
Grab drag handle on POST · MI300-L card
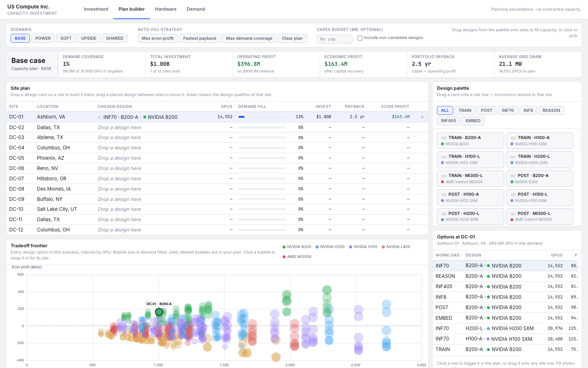(x=513, y=214)
